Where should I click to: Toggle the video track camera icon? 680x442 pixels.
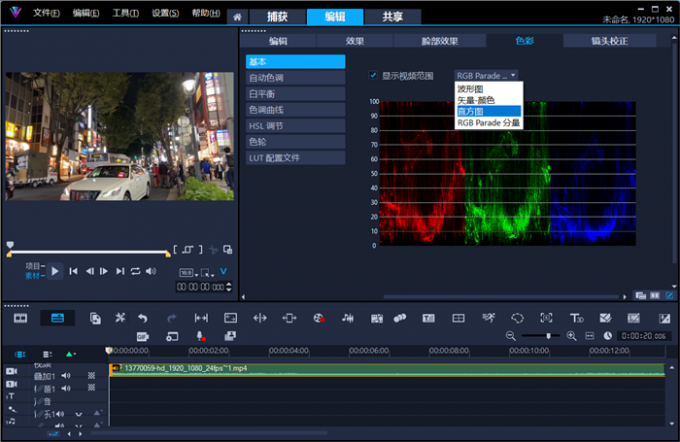pos(11,371)
